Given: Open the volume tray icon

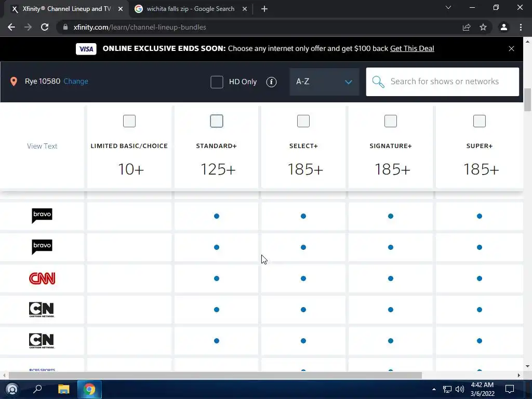Looking at the screenshot, I should click(459, 389).
